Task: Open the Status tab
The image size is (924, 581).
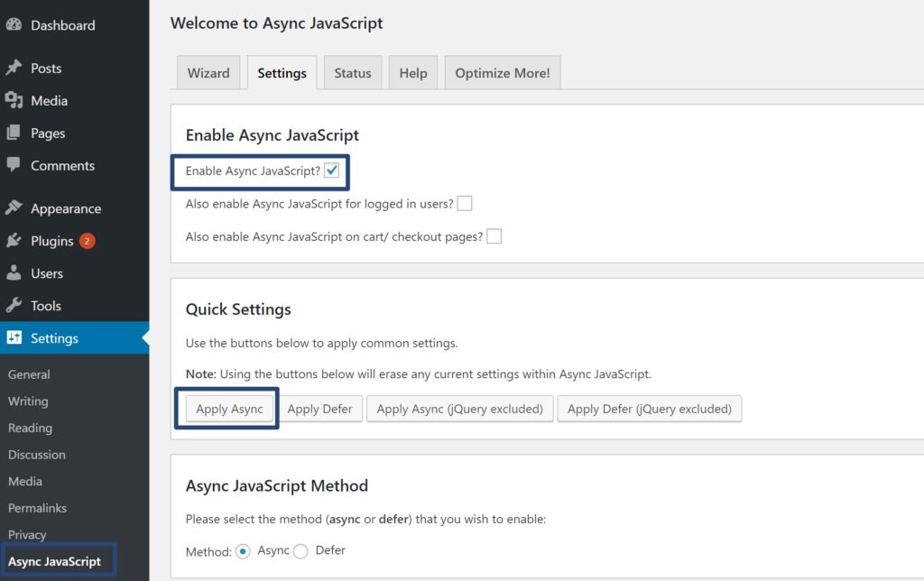Action: click(353, 73)
